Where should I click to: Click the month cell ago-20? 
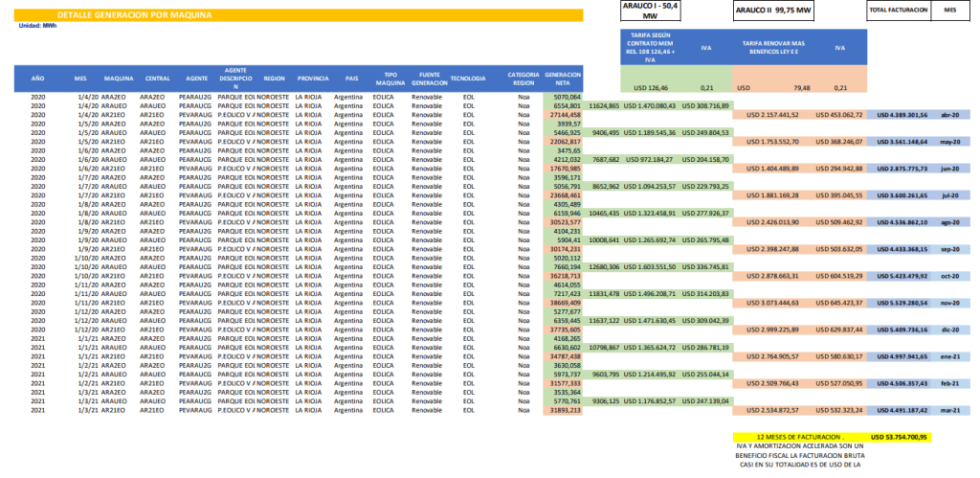point(952,222)
